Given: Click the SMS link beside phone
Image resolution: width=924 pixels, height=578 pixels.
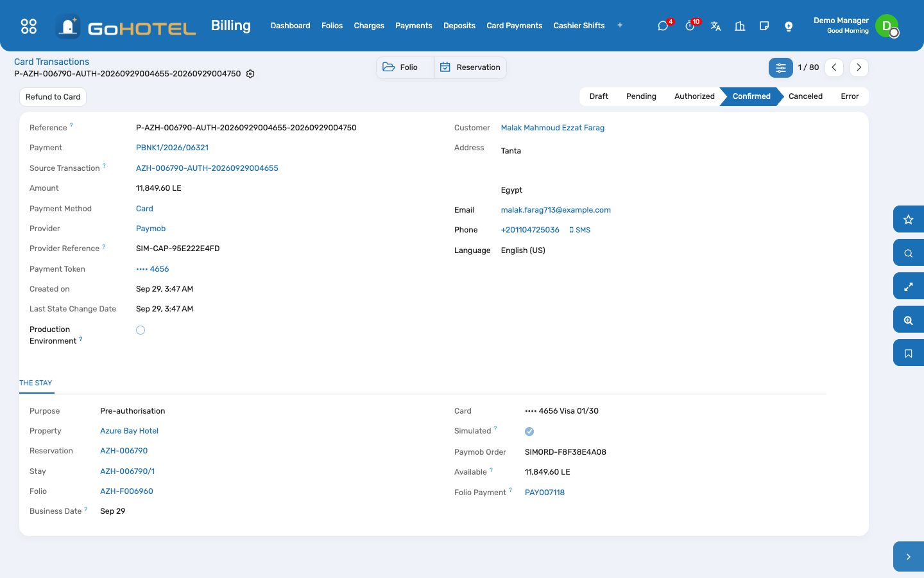Looking at the screenshot, I should (x=579, y=230).
